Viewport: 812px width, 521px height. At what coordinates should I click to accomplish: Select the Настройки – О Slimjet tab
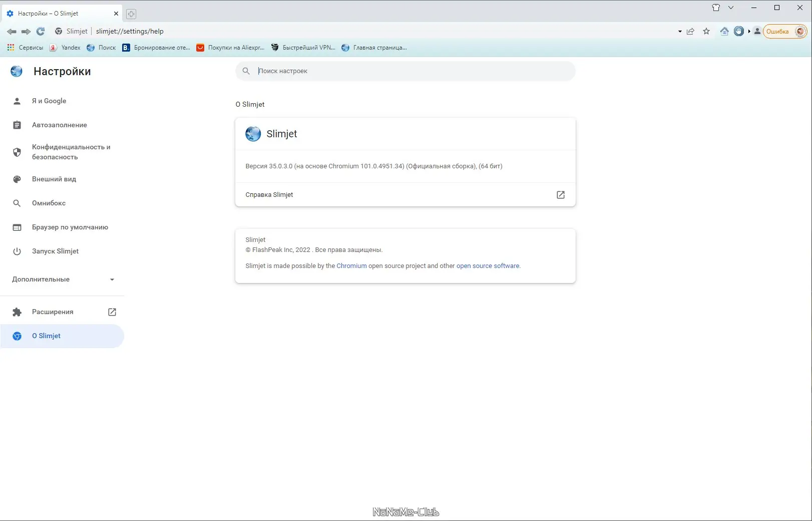(x=63, y=14)
